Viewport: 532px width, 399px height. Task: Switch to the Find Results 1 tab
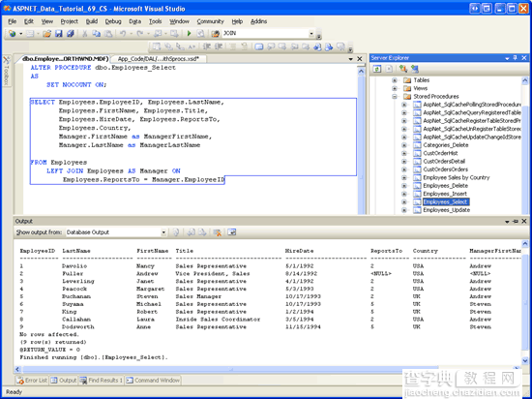pyautogui.click(x=102, y=381)
